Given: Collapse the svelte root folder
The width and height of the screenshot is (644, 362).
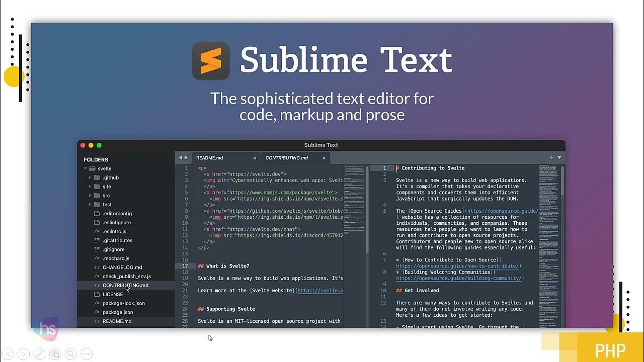Looking at the screenshot, I should click(86, 168).
